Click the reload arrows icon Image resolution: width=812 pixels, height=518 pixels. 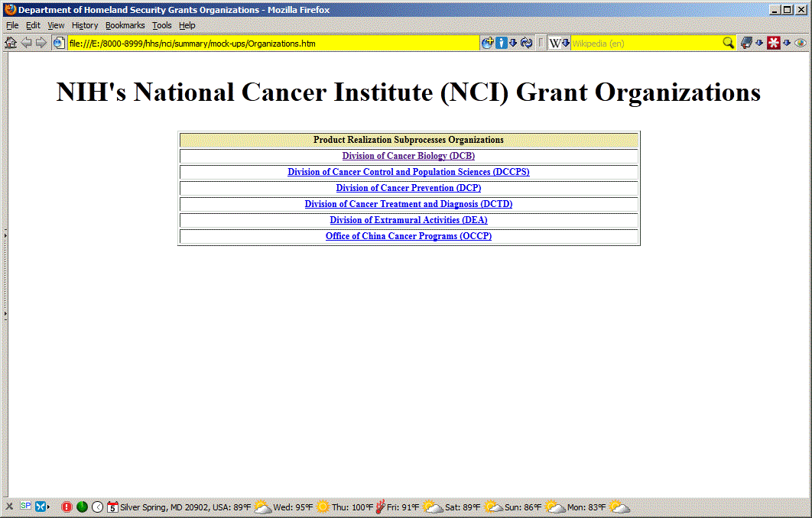point(527,43)
